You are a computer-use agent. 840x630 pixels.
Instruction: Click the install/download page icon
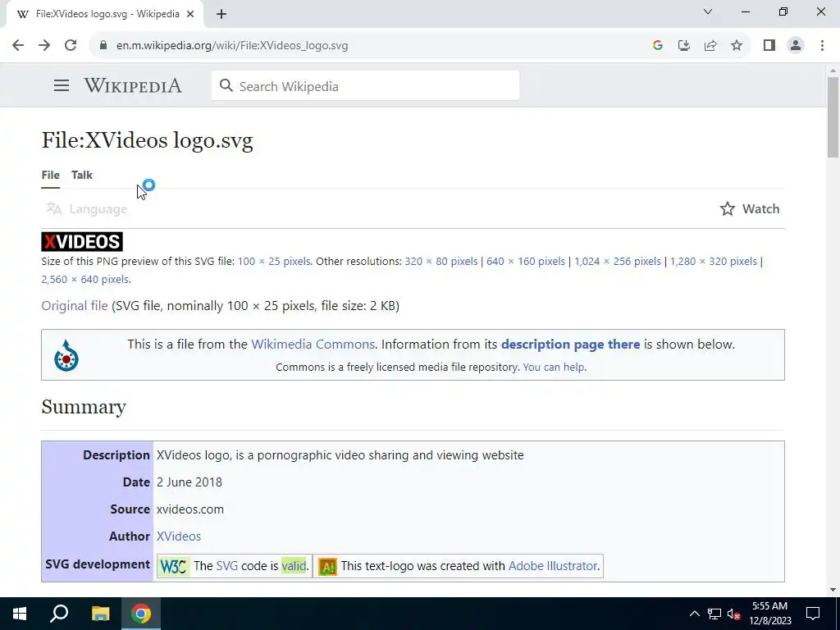pyautogui.click(x=684, y=46)
